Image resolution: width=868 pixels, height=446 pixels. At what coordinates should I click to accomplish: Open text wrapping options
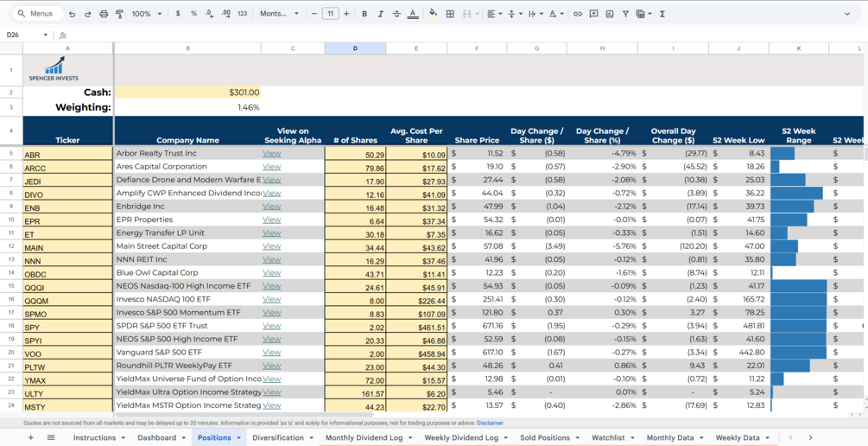pyautogui.click(x=535, y=14)
